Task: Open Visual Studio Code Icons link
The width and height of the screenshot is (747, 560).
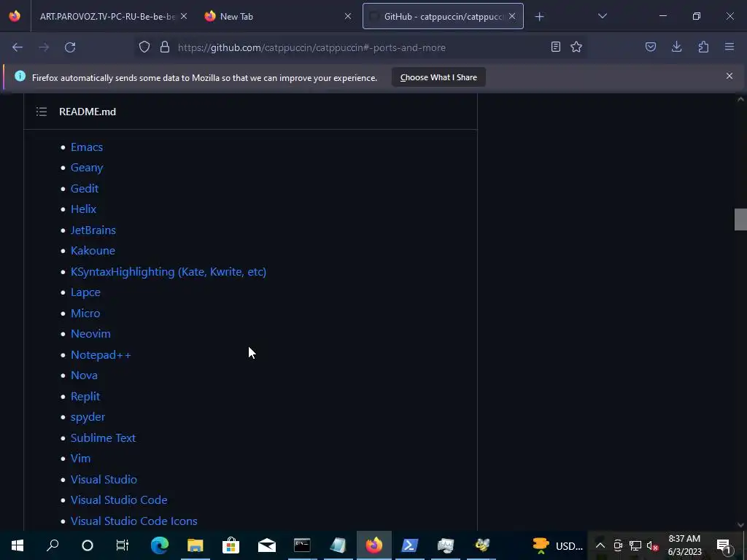Action: (x=134, y=521)
